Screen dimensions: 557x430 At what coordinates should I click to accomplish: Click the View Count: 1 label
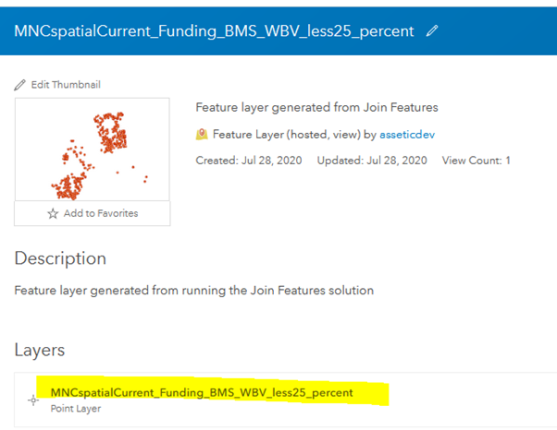click(x=476, y=160)
